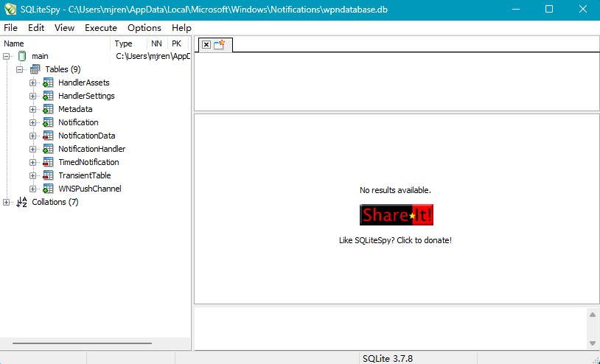
Task: Click the Collations A-Z sort icon
Action: [21, 202]
